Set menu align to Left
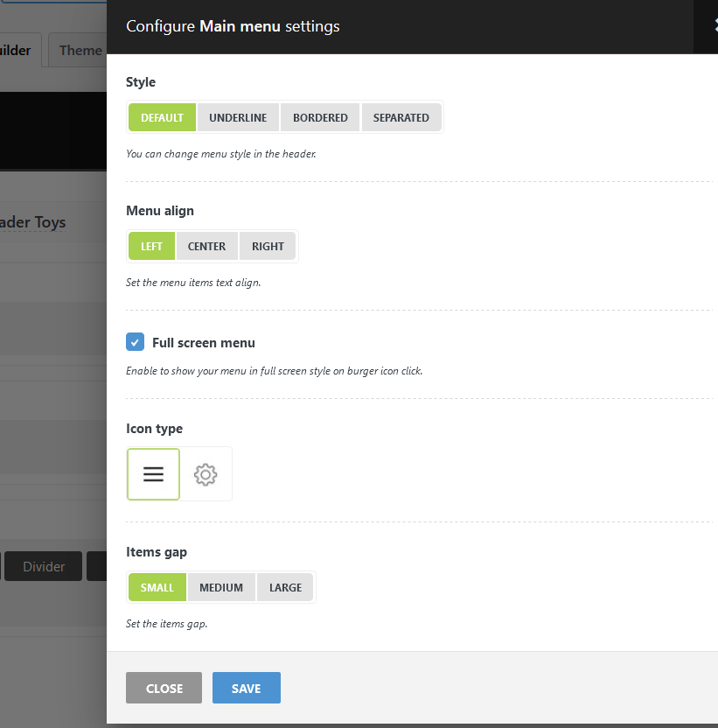The height and width of the screenshot is (728, 718). coord(152,246)
